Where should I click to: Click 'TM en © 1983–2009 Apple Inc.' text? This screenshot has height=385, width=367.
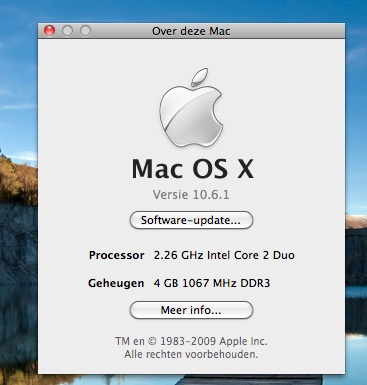click(191, 341)
